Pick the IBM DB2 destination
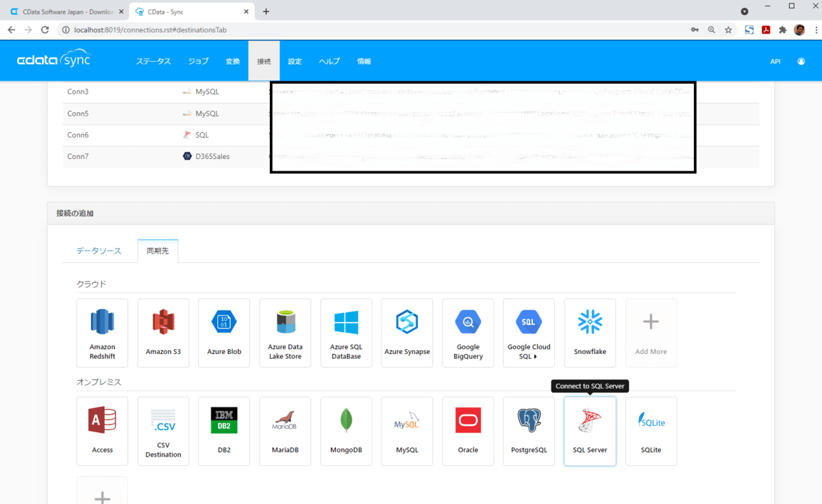This screenshot has width=822, height=504. [x=224, y=431]
